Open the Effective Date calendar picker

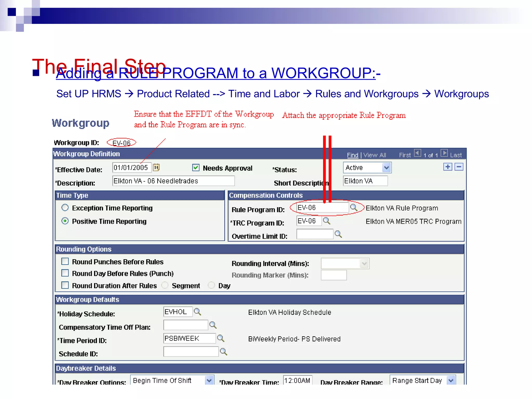click(x=156, y=168)
